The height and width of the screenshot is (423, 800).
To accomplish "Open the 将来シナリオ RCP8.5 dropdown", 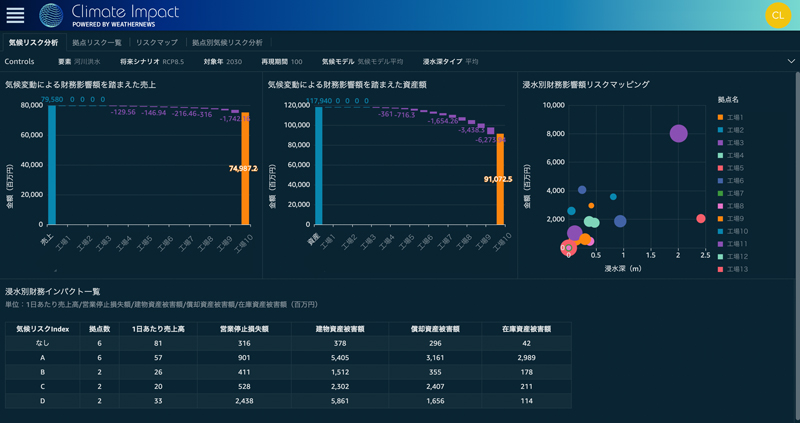I will [152, 61].
